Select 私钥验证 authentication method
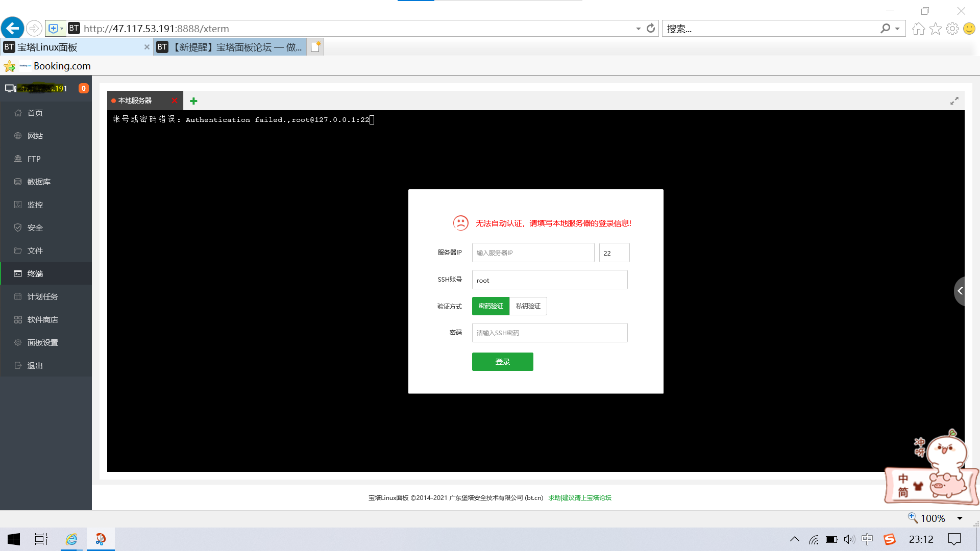The image size is (980, 551). (x=528, y=306)
